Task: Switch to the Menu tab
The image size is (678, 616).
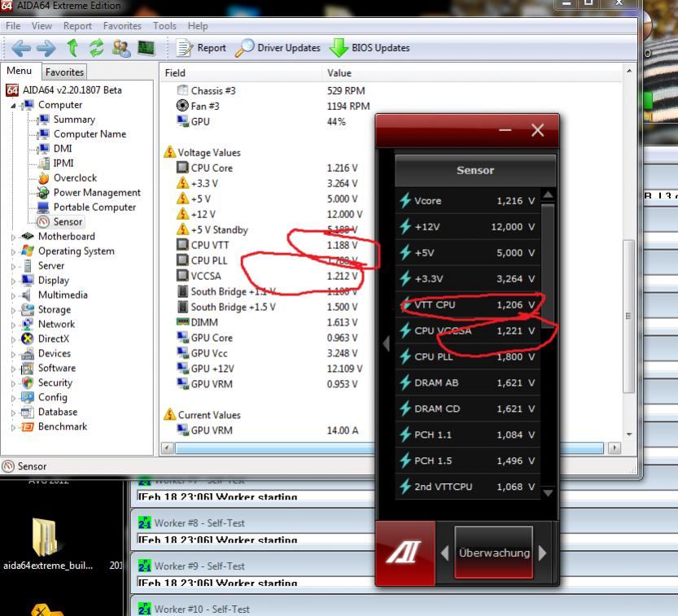Action: [x=19, y=71]
